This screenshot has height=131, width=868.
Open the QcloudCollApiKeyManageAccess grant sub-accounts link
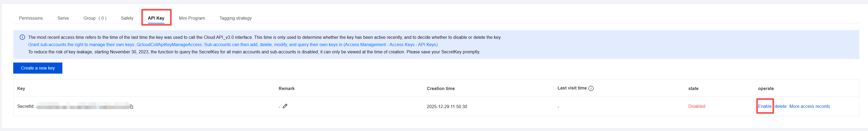tap(233, 45)
